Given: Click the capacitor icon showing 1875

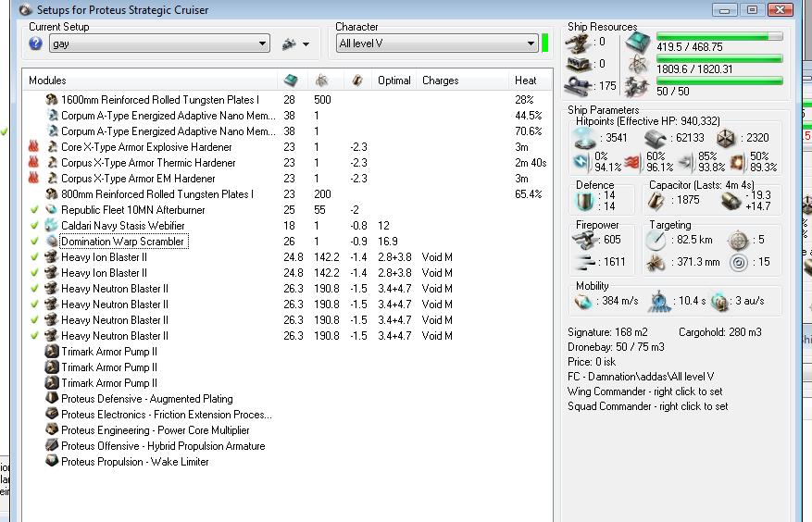Looking at the screenshot, I should [x=656, y=201].
